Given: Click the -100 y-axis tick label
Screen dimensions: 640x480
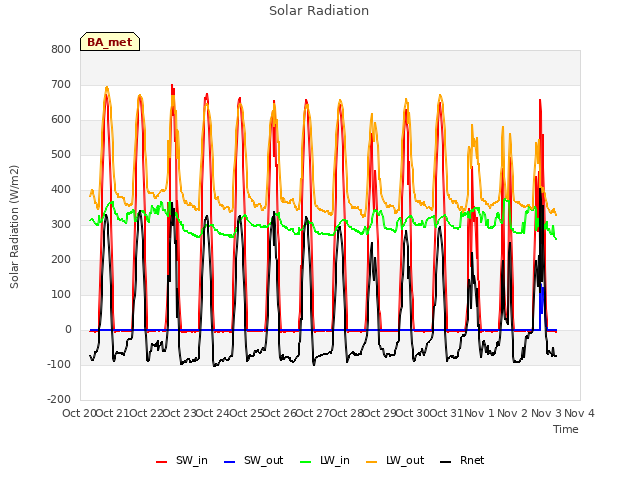Looking at the screenshot, I should click(x=59, y=364).
